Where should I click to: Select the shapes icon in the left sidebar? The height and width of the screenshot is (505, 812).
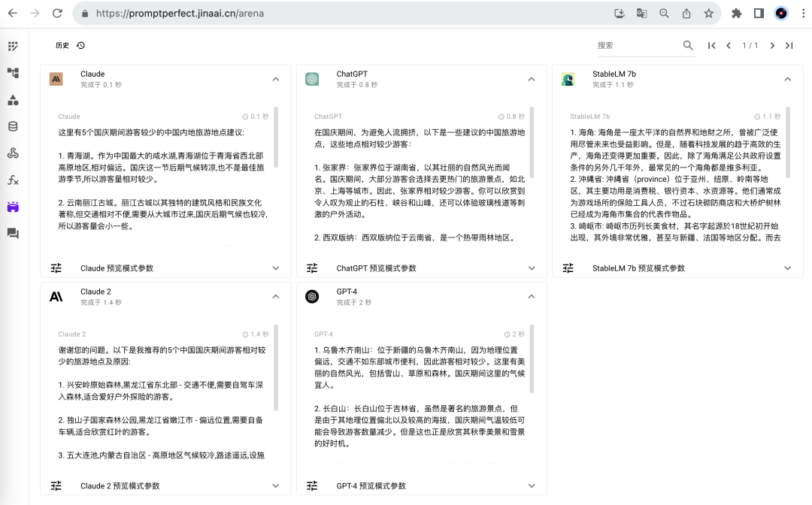pos(13,100)
